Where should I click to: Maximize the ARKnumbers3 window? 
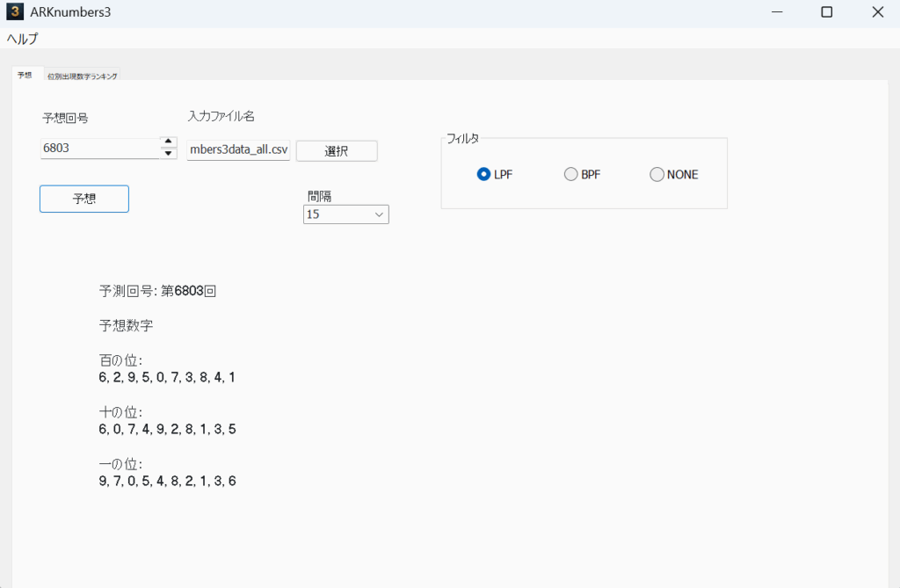(x=826, y=12)
